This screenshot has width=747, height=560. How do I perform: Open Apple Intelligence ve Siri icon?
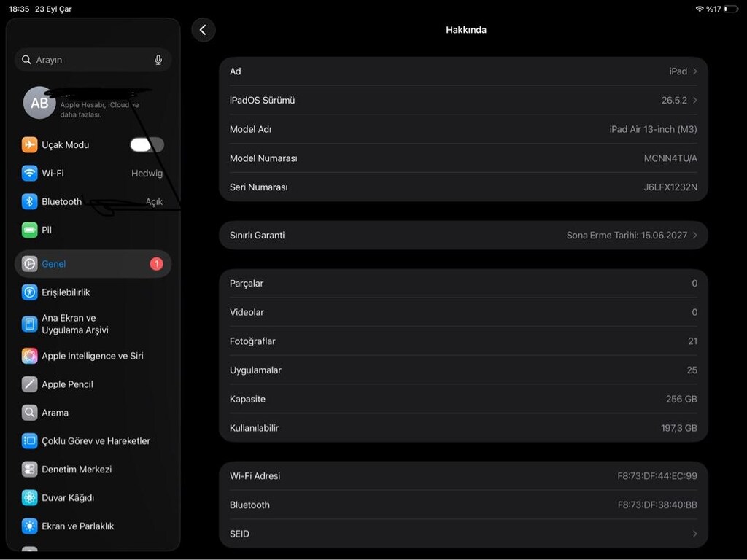[29, 356]
